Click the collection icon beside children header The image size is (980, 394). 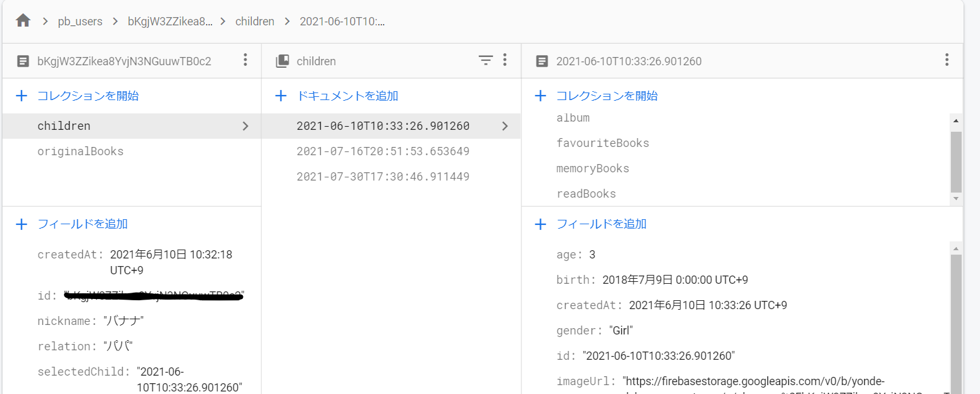pos(282,61)
